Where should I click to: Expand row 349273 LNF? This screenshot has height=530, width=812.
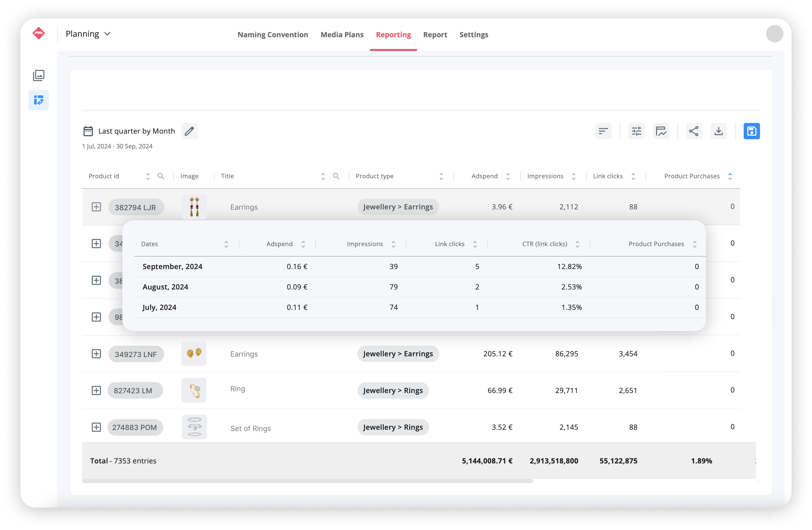(x=96, y=354)
